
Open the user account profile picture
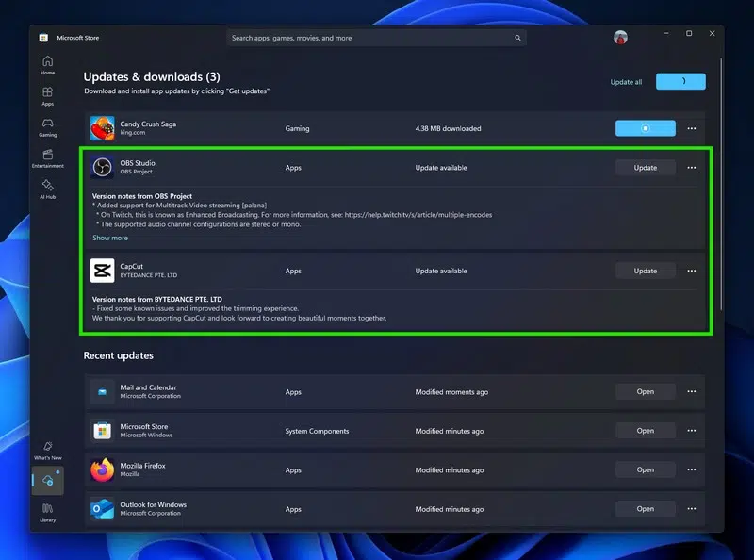620,37
